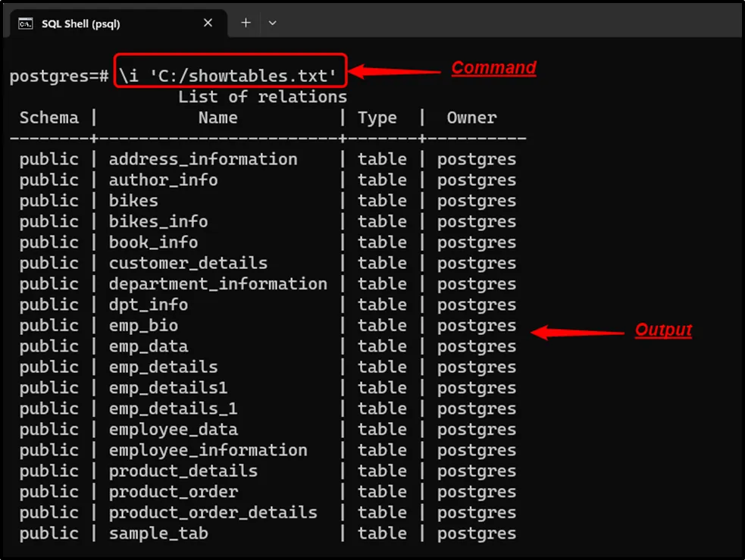Click the sample_tab table entry

tap(158, 533)
